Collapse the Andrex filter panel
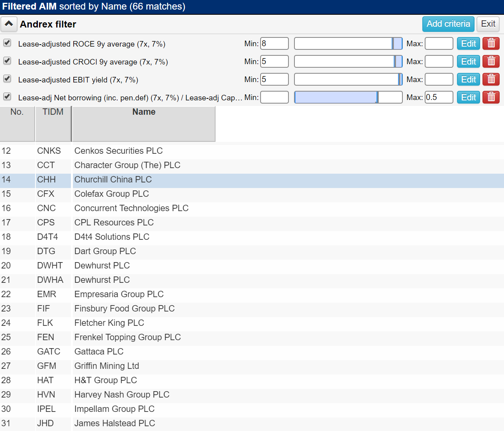The image size is (504, 431). 9,24
